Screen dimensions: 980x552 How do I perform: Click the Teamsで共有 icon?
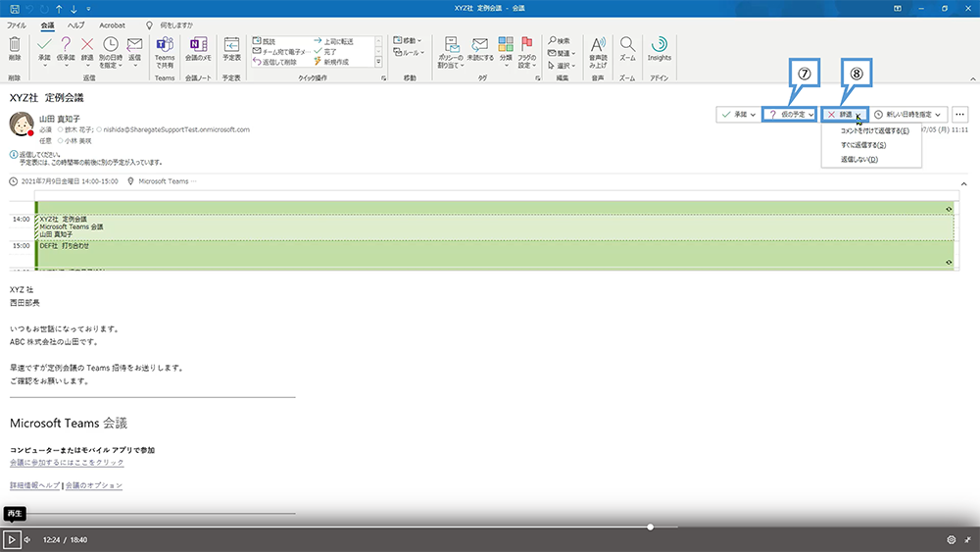click(165, 44)
